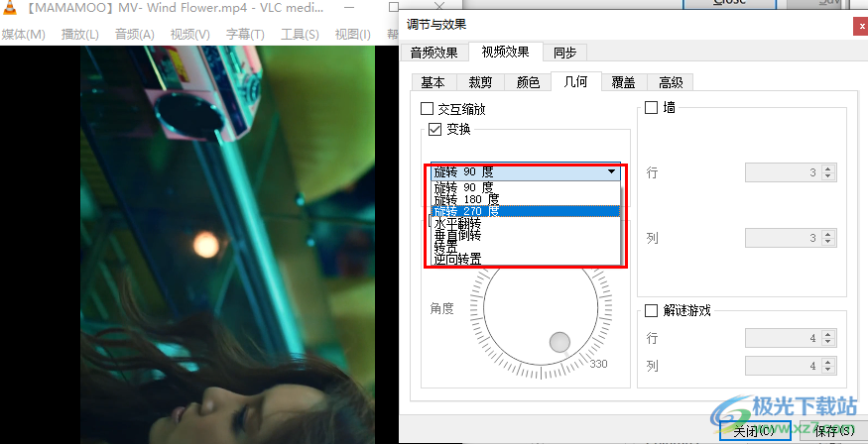This screenshot has height=444, width=868.
Task: Open the 媒体(M) menu
Action: click(23, 35)
